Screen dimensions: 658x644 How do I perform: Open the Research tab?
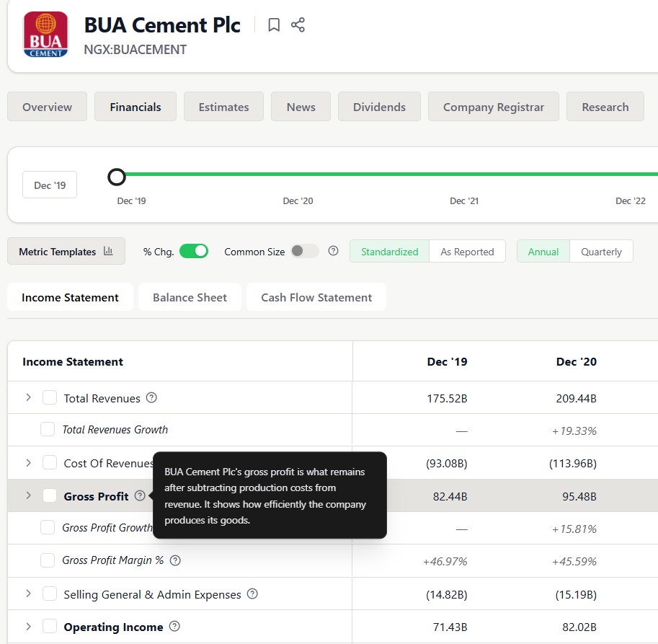[605, 107]
